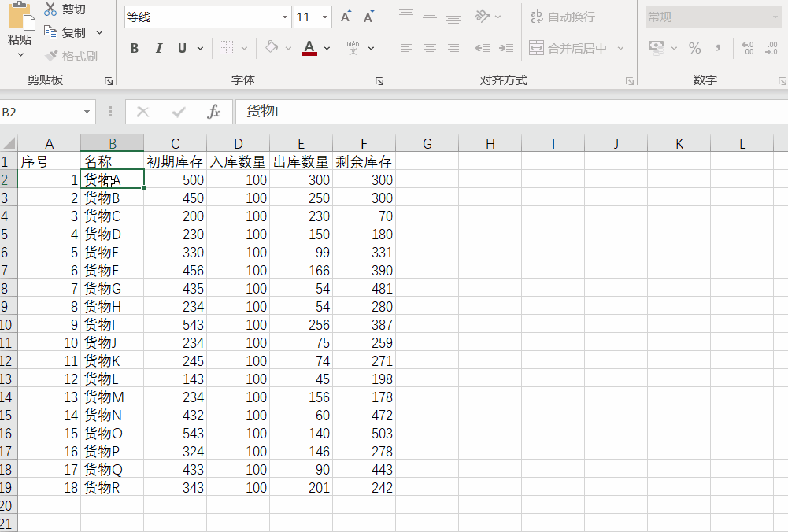
Task: Click Merge & Center (合并后居中)
Action: pyautogui.click(x=568, y=48)
